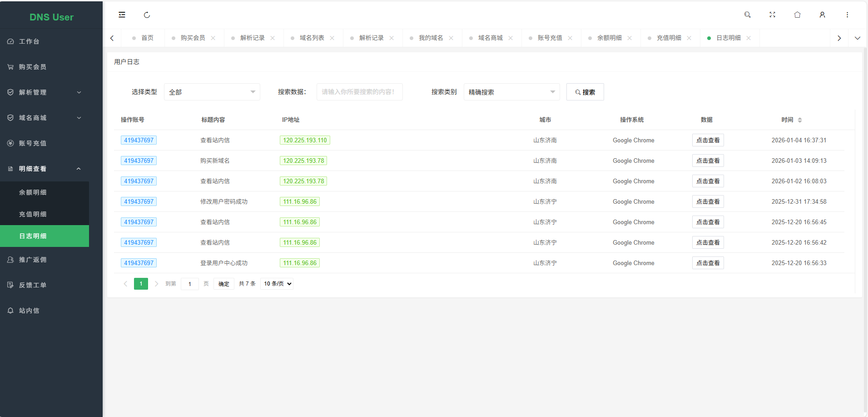868x417 pixels.
Task: Click the refresh page icon
Action: click(x=147, y=15)
